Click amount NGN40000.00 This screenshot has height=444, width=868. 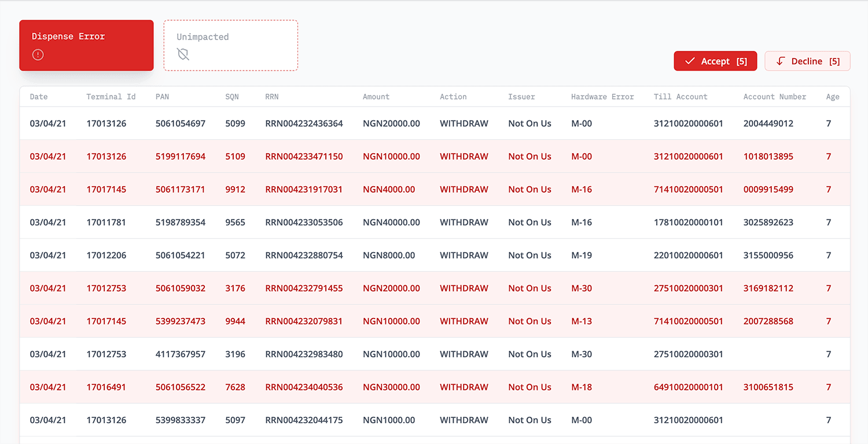pyautogui.click(x=391, y=222)
